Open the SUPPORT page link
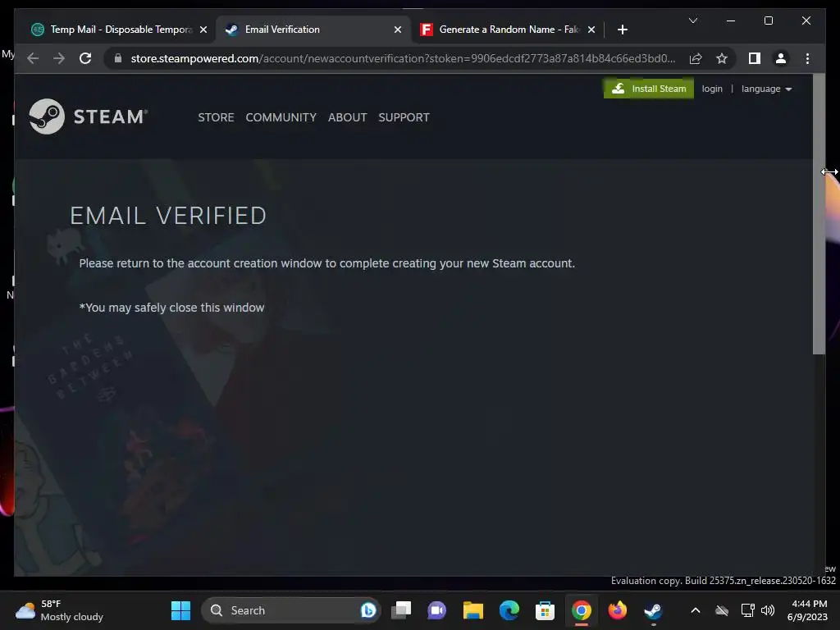 pos(404,117)
